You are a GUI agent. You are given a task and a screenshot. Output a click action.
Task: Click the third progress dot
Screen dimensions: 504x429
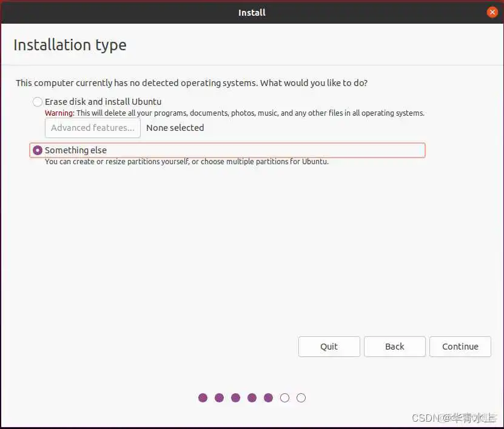[235, 398]
